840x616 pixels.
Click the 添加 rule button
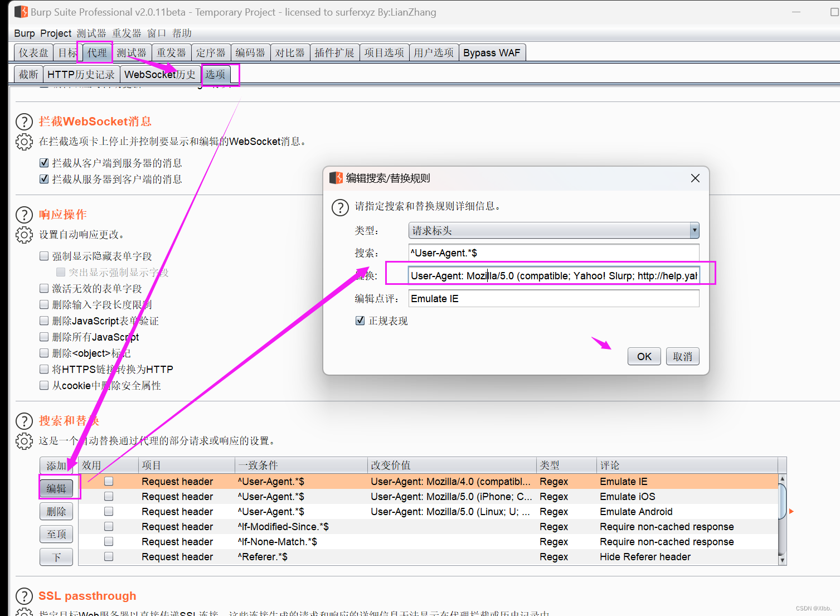[x=56, y=465]
